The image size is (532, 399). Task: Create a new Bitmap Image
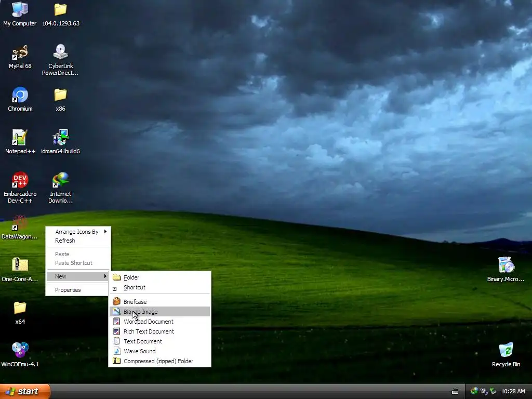point(160,312)
